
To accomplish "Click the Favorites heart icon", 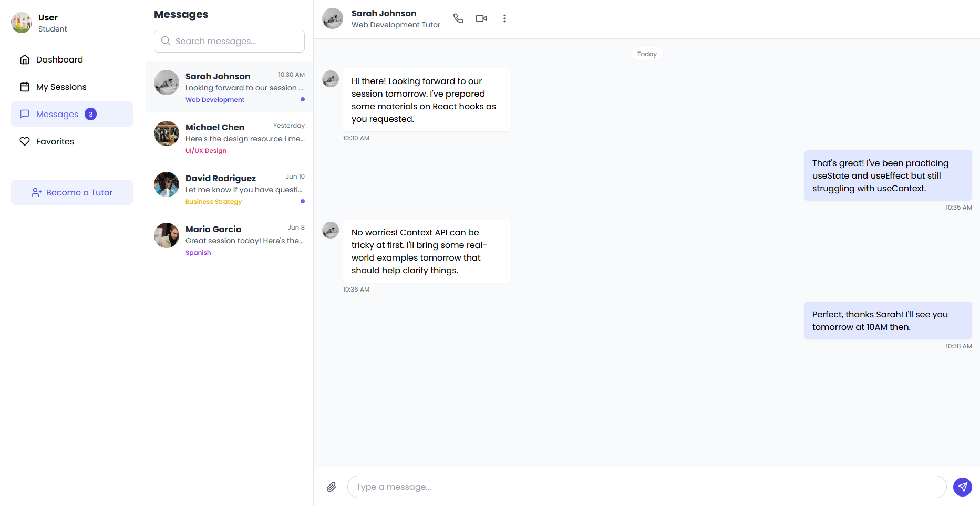I will pos(25,141).
